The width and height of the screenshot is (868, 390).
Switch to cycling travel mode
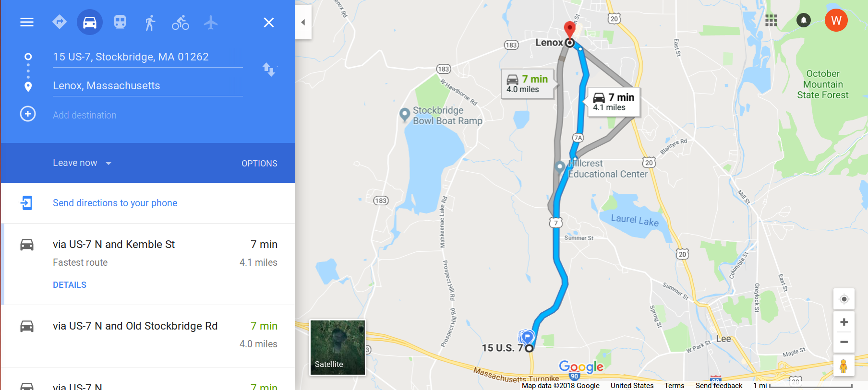181,22
